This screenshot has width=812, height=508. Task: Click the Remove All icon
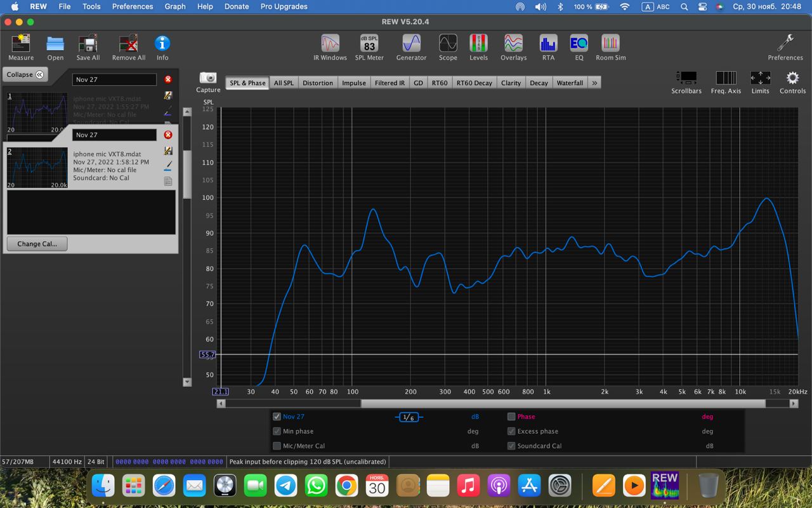point(128,43)
